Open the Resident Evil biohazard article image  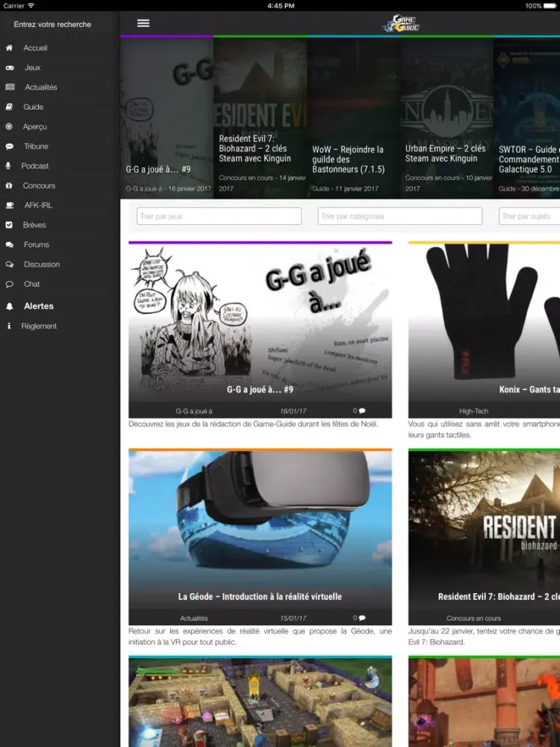coord(484,530)
